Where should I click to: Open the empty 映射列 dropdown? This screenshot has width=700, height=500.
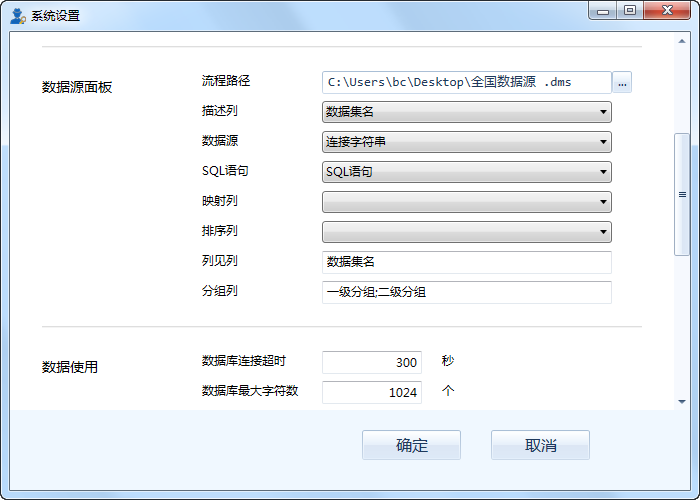pos(467,202)
